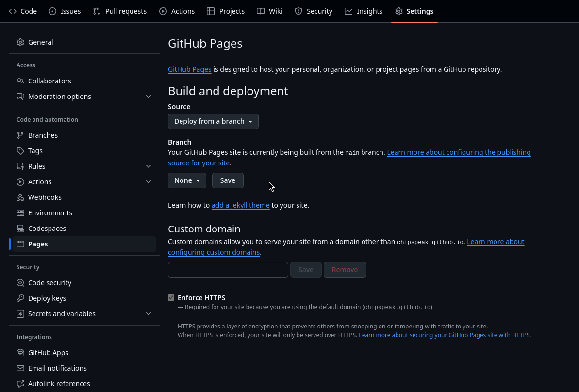Expand the Rules sidebar section
This screenshot has height=392, width=579.
149,166
